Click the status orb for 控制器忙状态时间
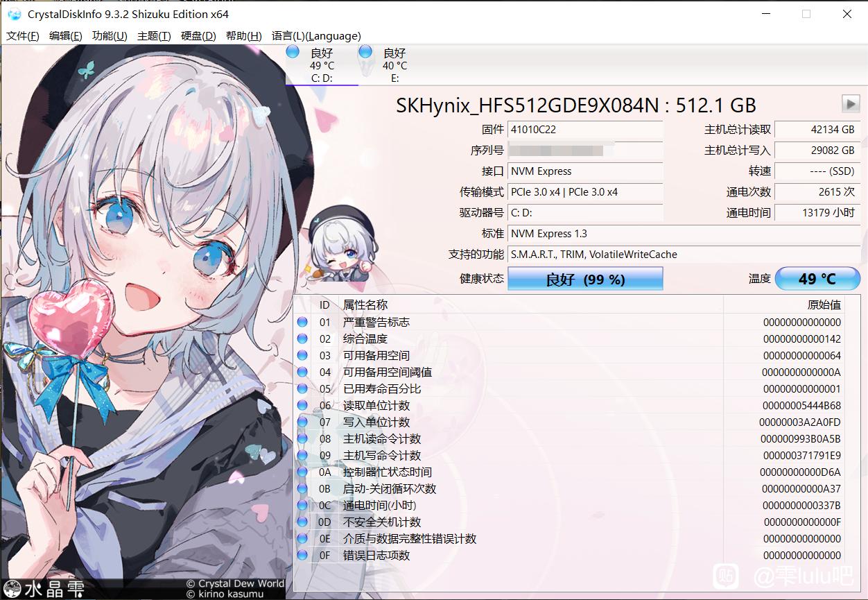868x600 pixels. [x=302, y=472]
